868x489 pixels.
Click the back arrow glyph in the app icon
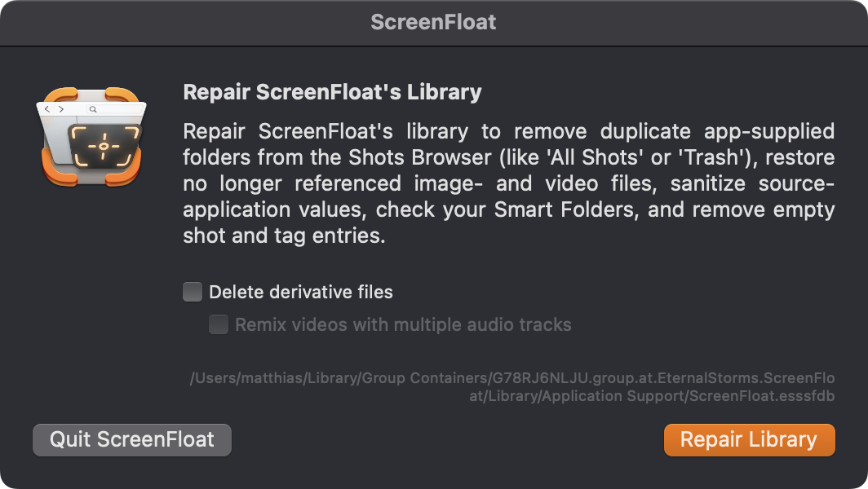tap(47, 109)
